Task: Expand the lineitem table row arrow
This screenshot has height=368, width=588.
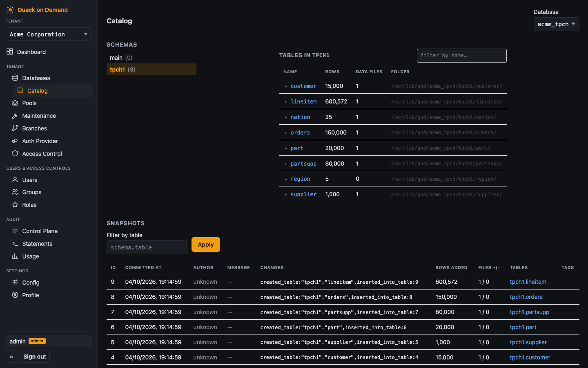Action: (286, 102)
